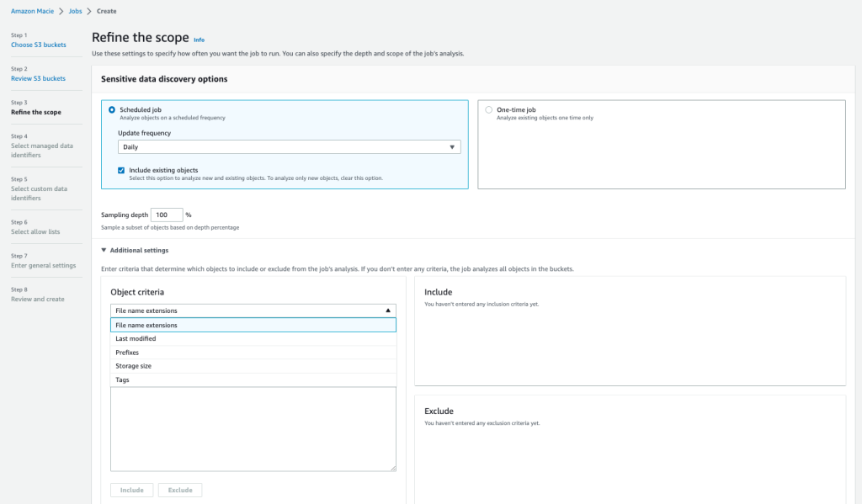Open the breadcrumb link Amazon Macie

click(31, 11)
